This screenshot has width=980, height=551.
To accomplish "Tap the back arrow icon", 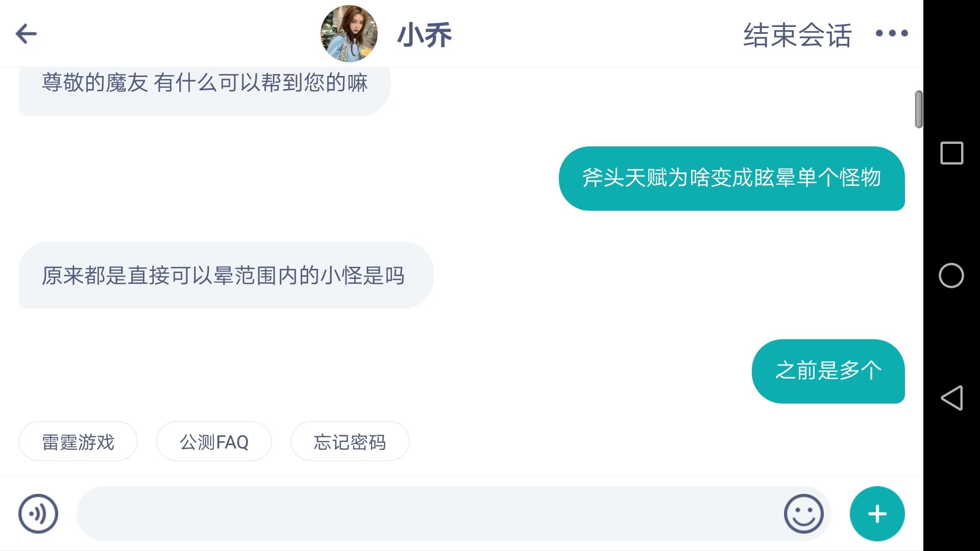I will point(26,34).
